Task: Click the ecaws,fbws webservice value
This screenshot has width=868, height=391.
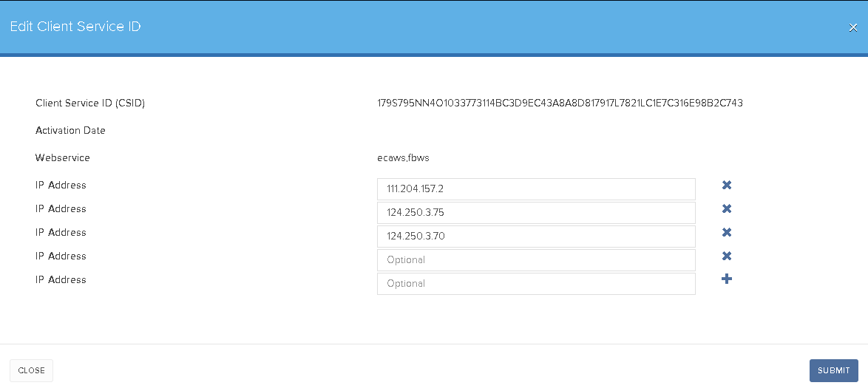Action: click(403, 158)
